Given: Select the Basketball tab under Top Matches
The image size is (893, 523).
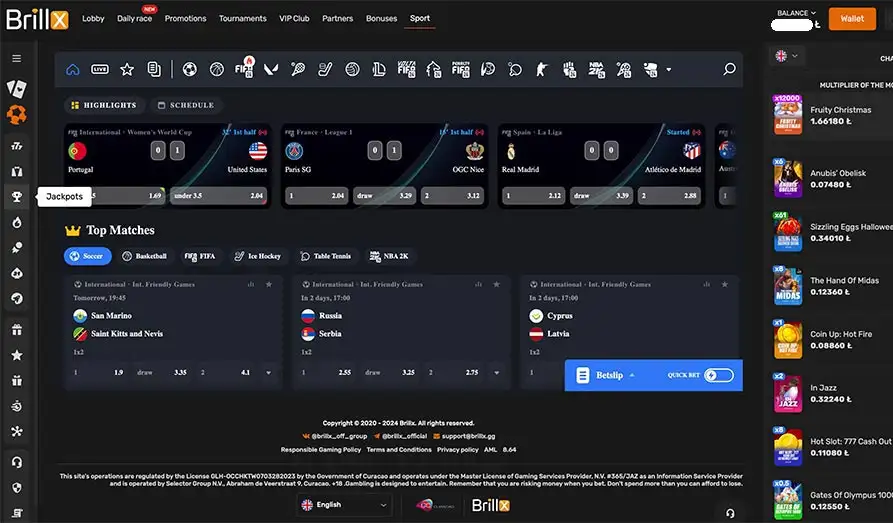Looking at the screenshot, I should (x=145, y=256).
